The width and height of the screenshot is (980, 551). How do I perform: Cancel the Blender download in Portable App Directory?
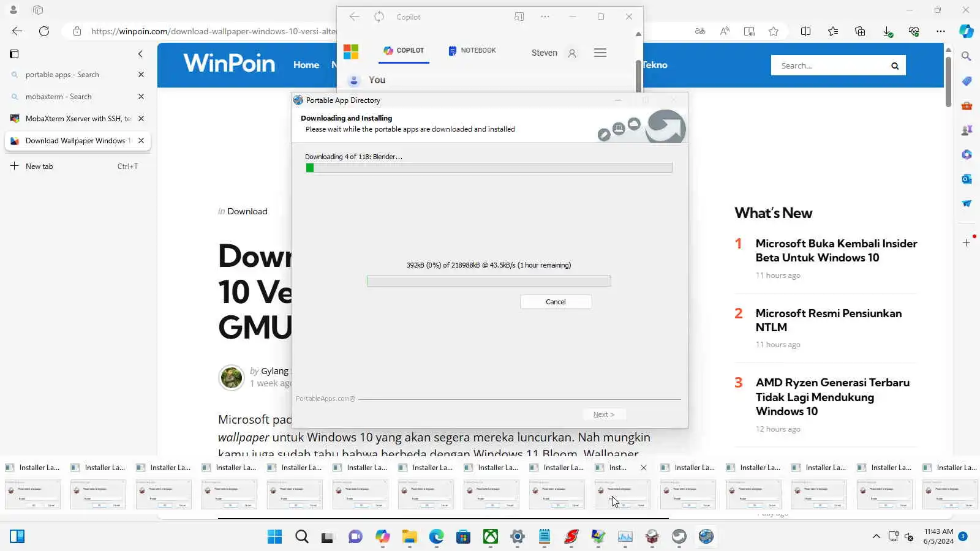556,302
